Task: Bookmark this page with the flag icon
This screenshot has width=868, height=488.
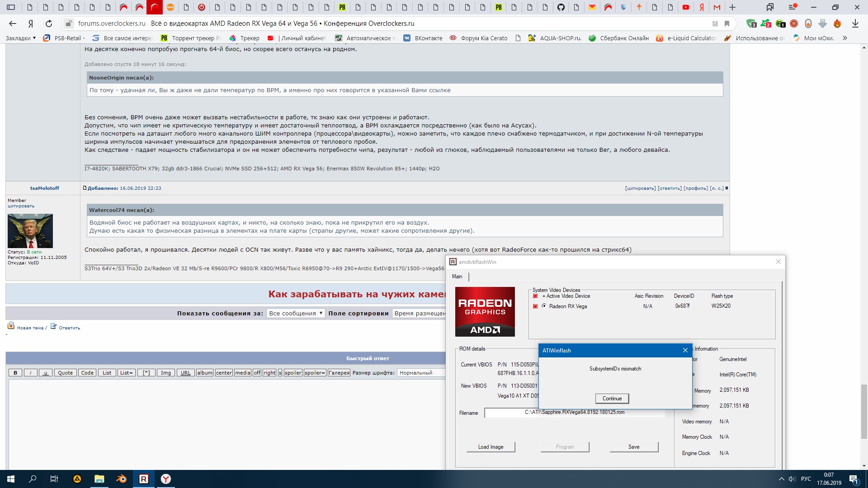Action: click(727, 23)
